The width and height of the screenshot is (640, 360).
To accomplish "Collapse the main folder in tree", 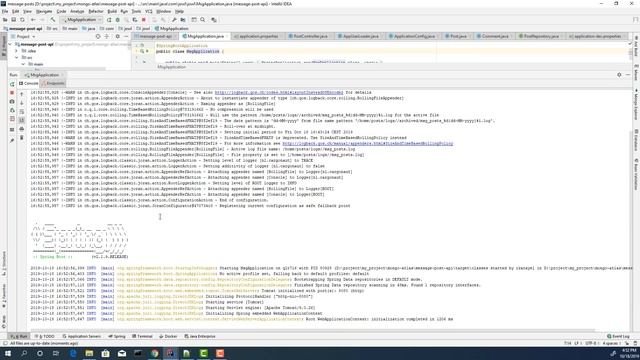I will [23, 64].
